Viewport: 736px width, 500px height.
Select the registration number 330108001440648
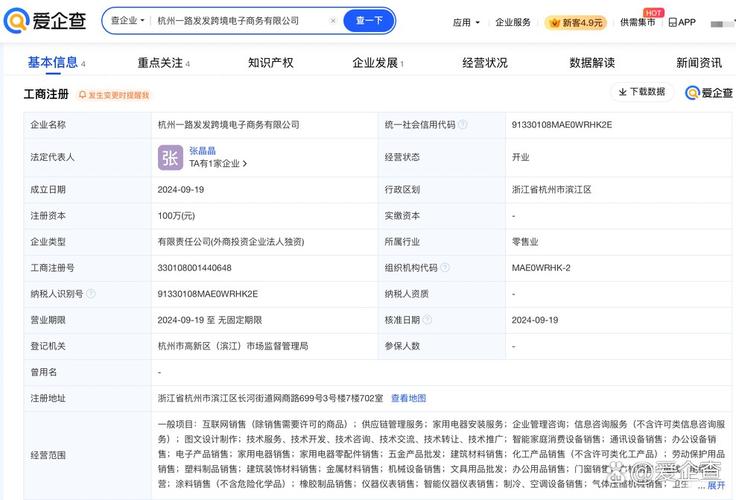click(x=194, y=268)
